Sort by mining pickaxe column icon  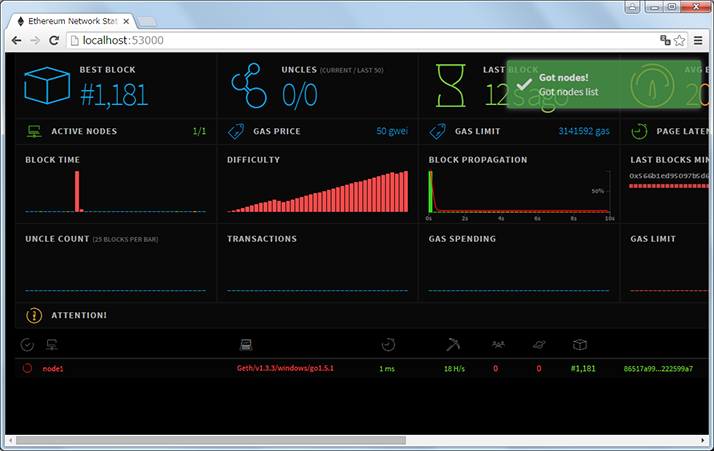coord(452,345)
